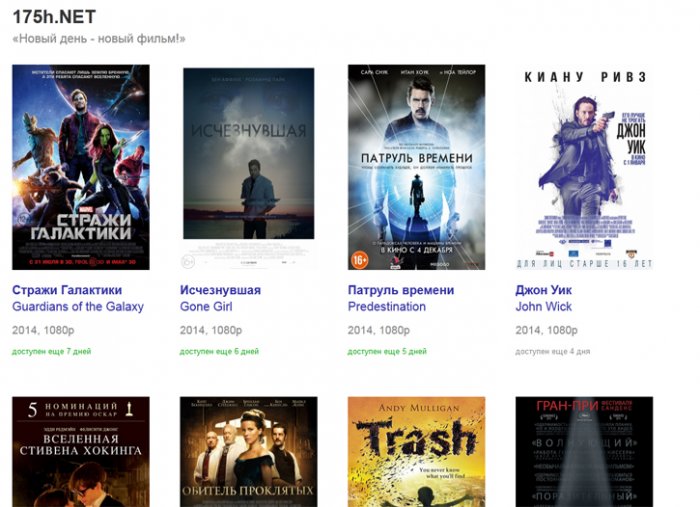Open the John Wick movie poster
This screenshot has width=700, height=507.
(584, 167)
